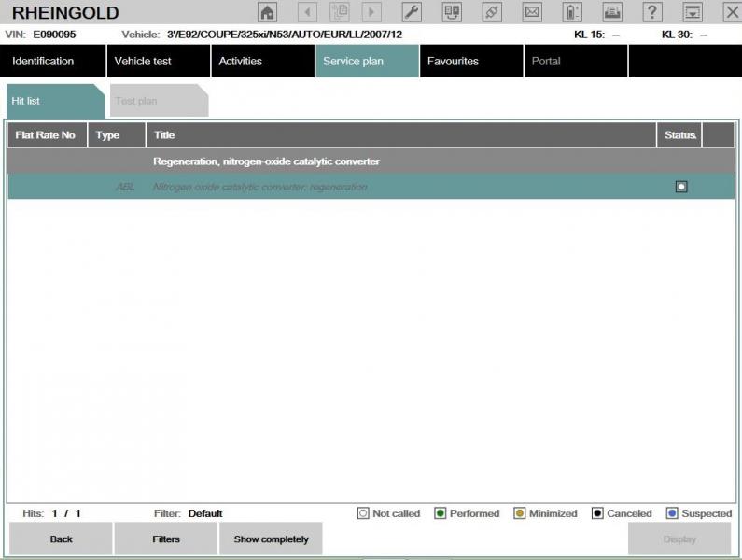Open the wrench settings icon
This screenshot has height=560, width=742.
point(411,12)
